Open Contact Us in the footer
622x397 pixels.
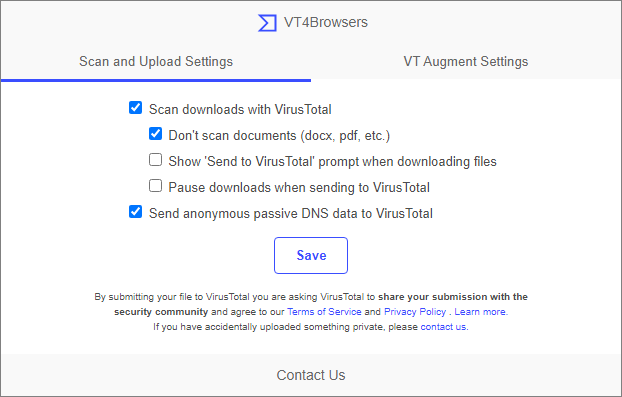pos(311,375)
